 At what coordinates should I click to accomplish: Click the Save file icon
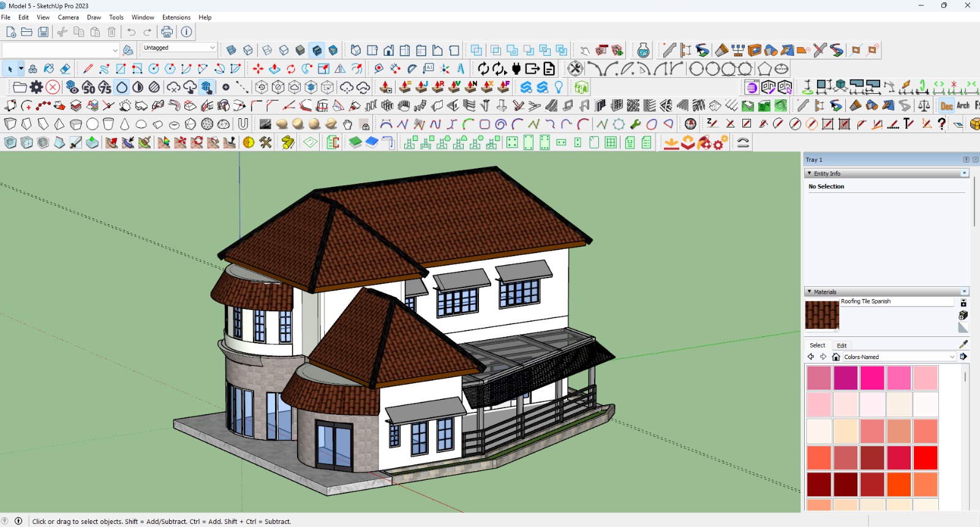tap(43, 32)
